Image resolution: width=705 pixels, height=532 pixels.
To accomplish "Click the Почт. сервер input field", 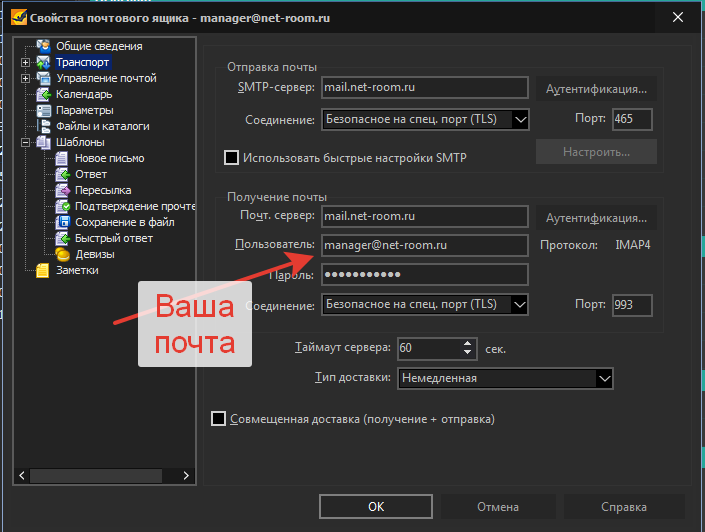I will pos(425,216).
